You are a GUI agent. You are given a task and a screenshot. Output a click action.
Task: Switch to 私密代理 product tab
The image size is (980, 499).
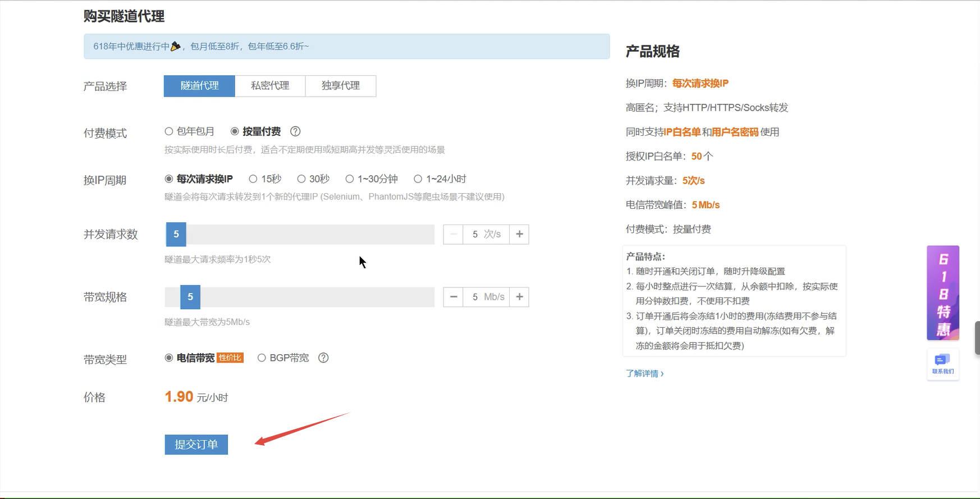click(270, 86)
